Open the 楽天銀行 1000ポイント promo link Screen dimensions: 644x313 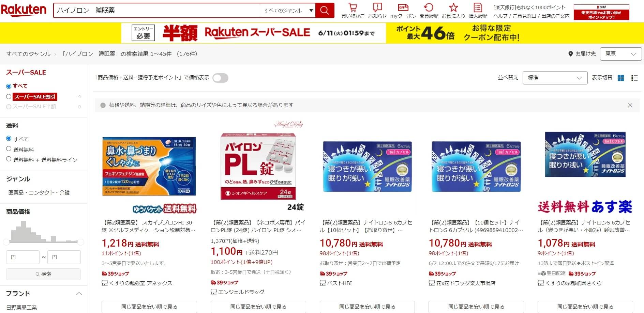(x=529, y=7)
